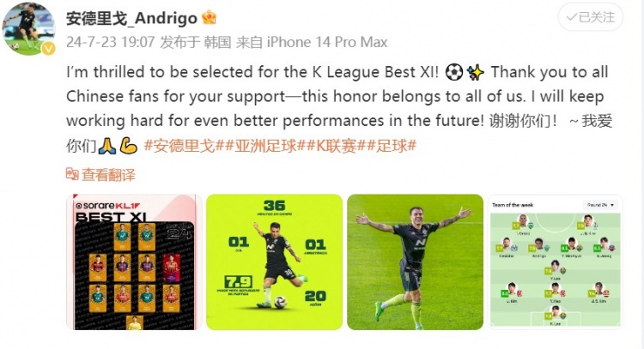644x349 pixels.
Task: Click 查看翻译 to view translation
Action: tap(108, 174)
